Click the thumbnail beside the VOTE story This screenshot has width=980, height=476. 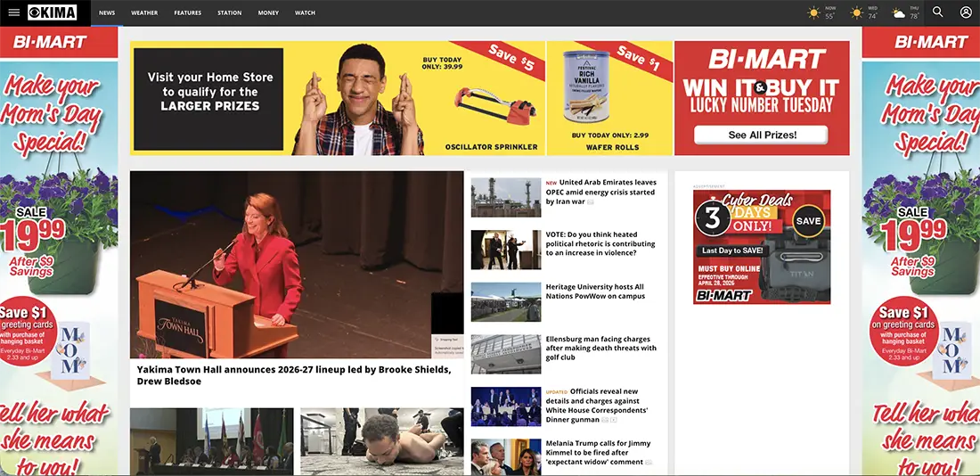click(506, 250)
